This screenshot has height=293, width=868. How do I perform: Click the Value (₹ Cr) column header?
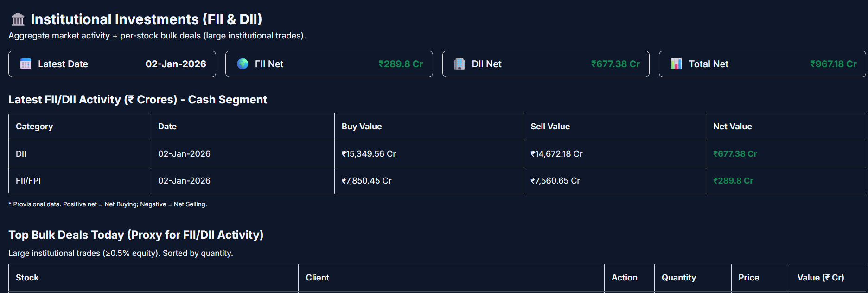click(x=820, y=278)
